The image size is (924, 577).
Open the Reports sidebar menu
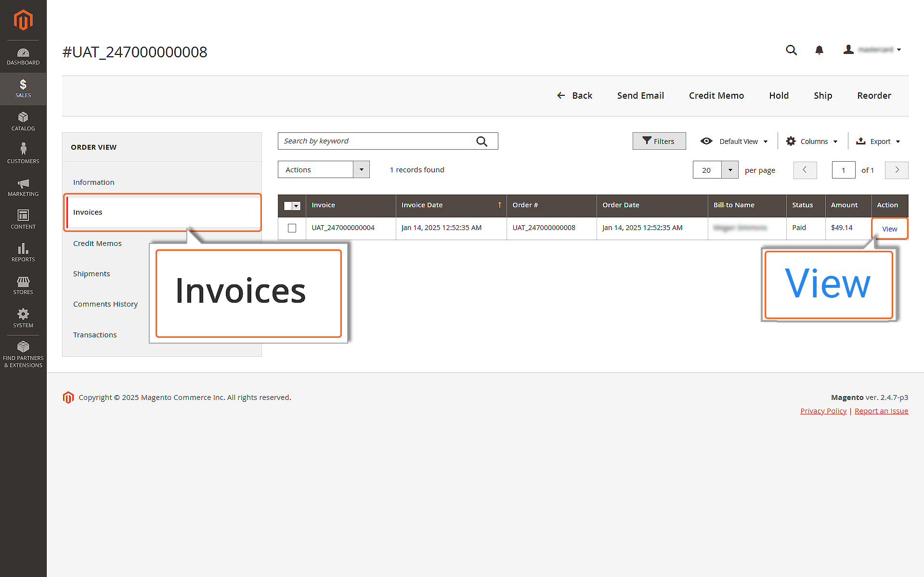click(23, 253)
